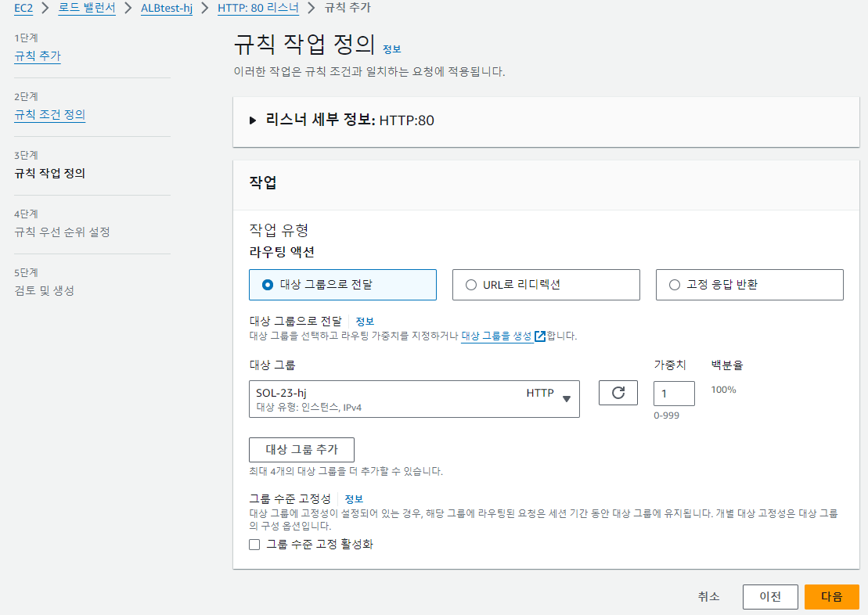Click the 가중치 weight input field
This screenshot has width=868, height=615.
point(674,394)
